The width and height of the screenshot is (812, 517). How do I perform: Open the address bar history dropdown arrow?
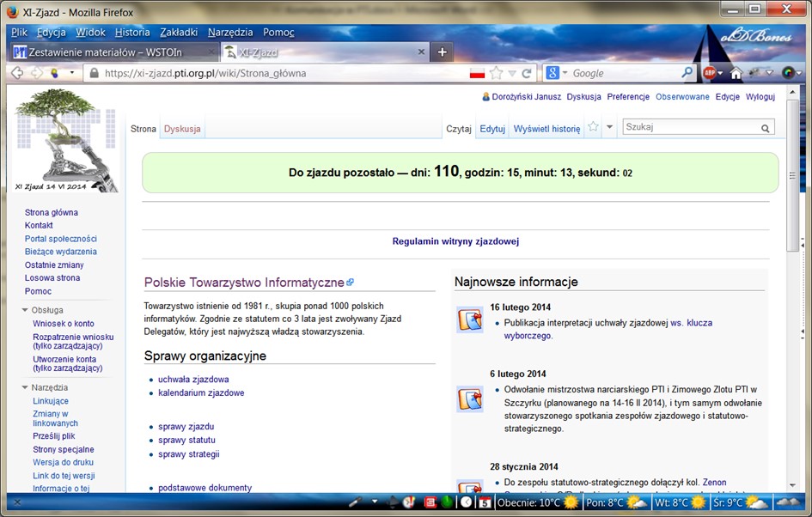(x=512, y=74)
